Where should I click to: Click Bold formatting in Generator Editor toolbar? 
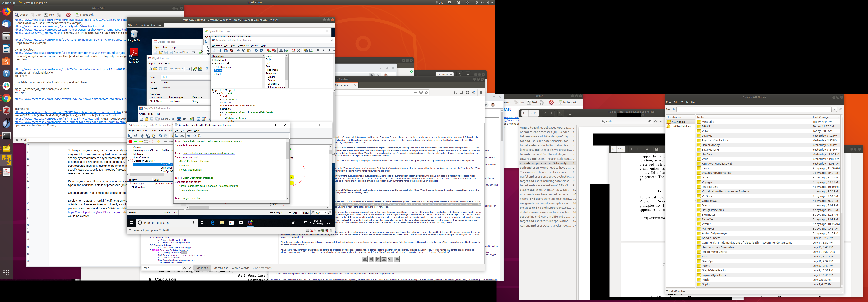coord(318,51)
